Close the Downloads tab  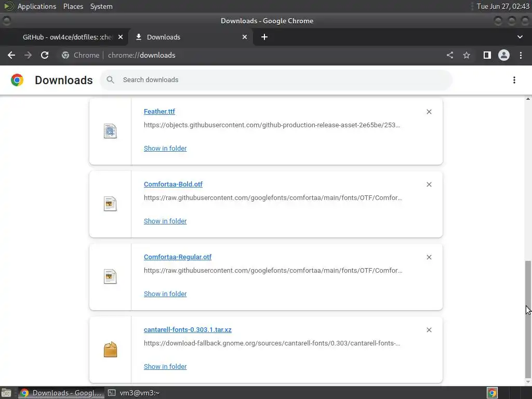coord(245,37)
